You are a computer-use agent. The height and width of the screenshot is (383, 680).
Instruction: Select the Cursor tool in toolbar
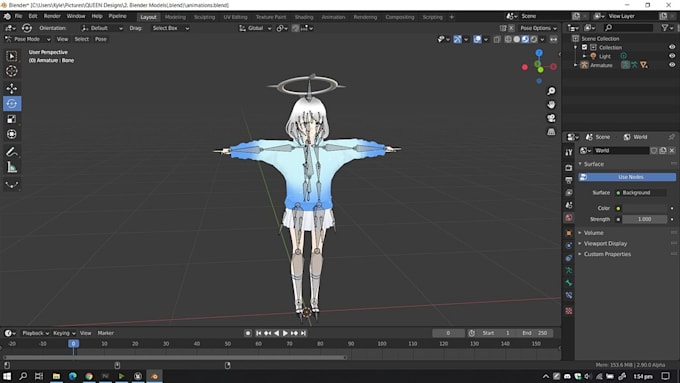pos(12,71)
